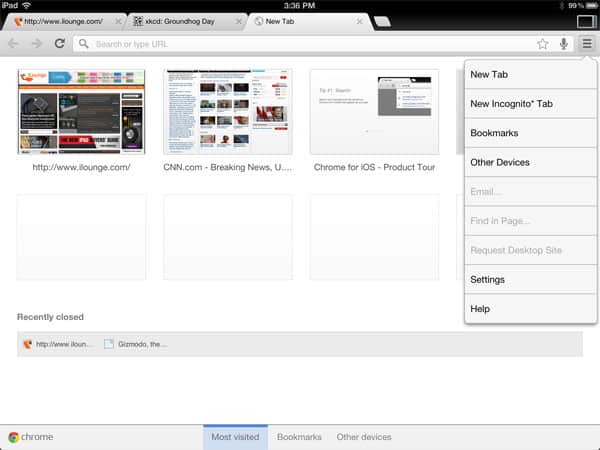
Task: Go forward with the forward arrow
Action: pyautogui.click(x=36, y=44)
